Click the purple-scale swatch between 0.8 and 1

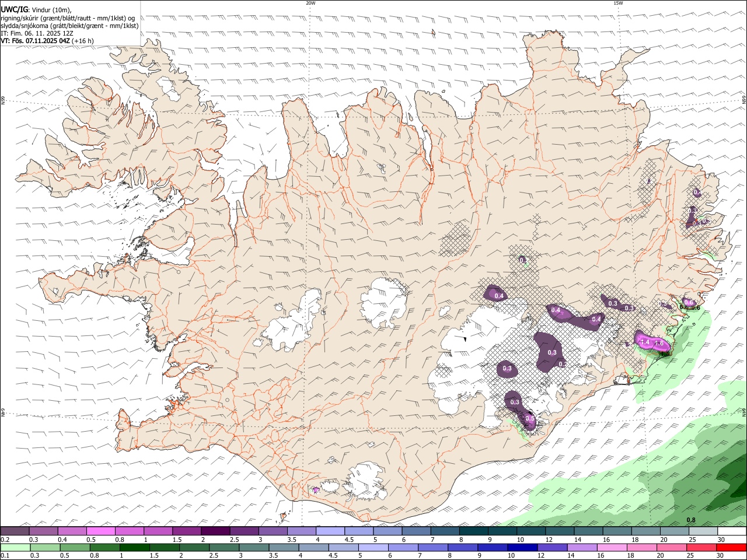pos(130,531)
